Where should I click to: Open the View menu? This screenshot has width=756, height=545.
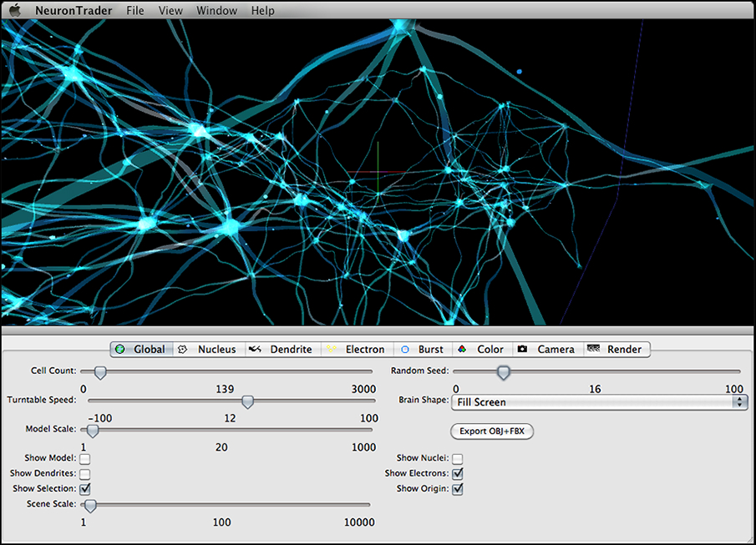pos(170,11)
